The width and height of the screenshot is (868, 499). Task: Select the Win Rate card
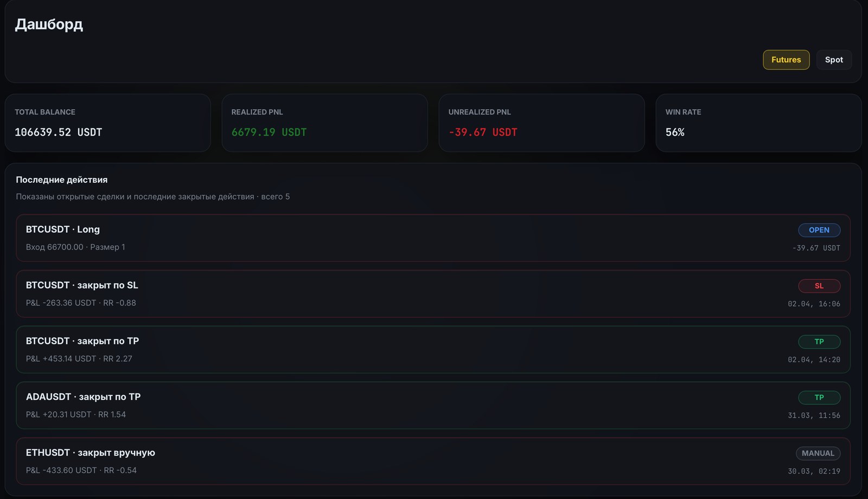tap(758, 123)
